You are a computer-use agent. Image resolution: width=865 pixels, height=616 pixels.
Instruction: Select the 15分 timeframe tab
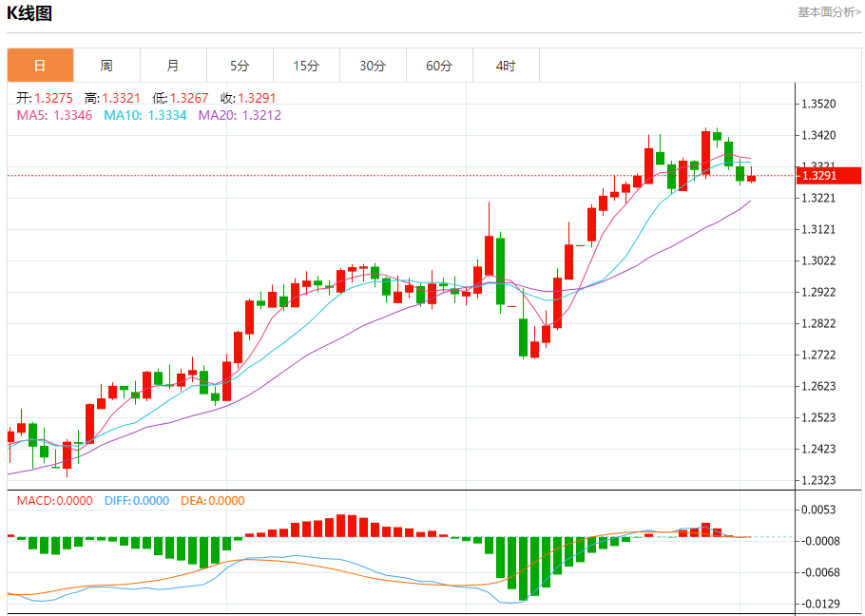point(306,66)
